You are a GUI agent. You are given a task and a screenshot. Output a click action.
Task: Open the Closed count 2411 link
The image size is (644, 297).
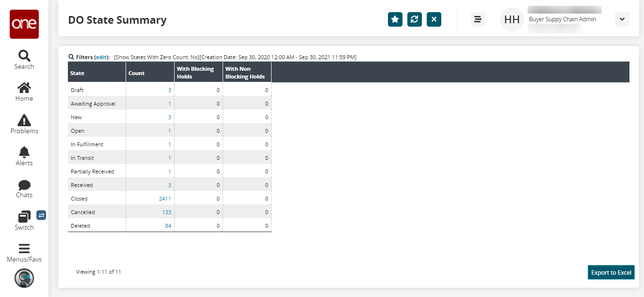click(x=165, y=199)
